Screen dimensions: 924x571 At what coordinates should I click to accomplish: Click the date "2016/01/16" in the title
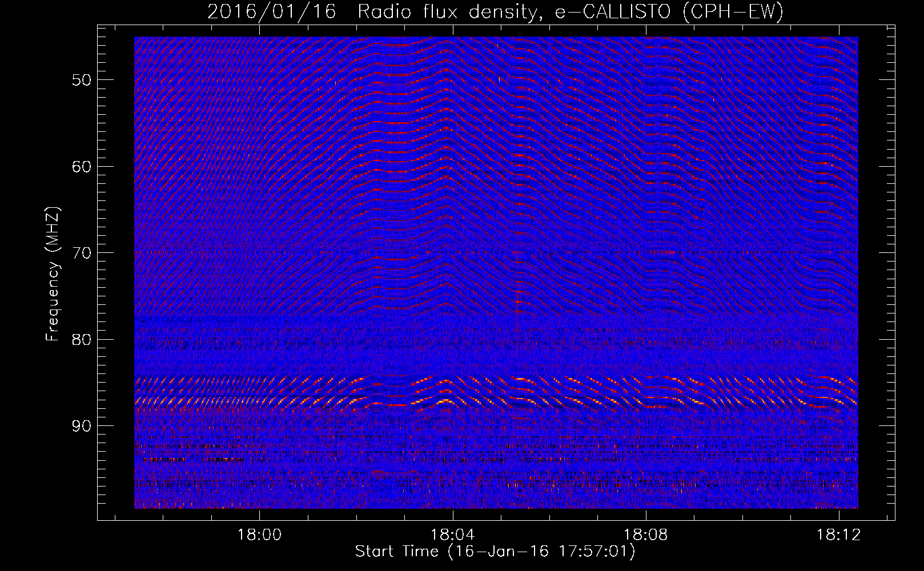[271, 11]
